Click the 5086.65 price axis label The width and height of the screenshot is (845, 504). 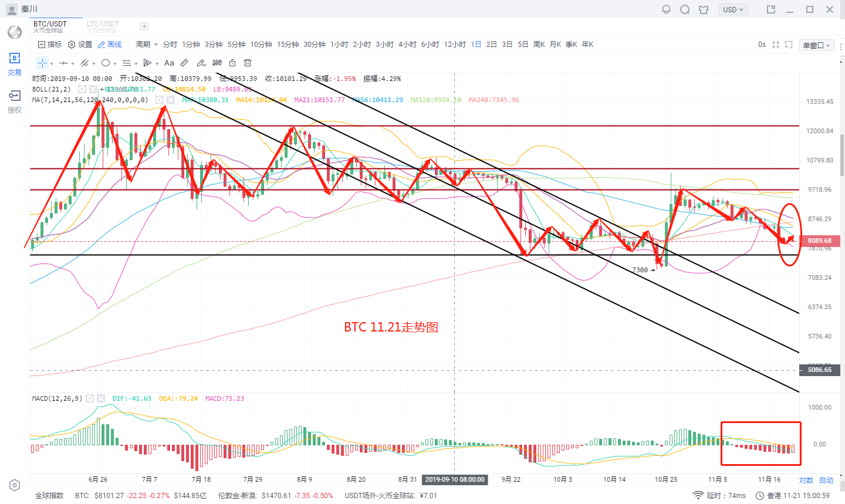pos(819,370)
